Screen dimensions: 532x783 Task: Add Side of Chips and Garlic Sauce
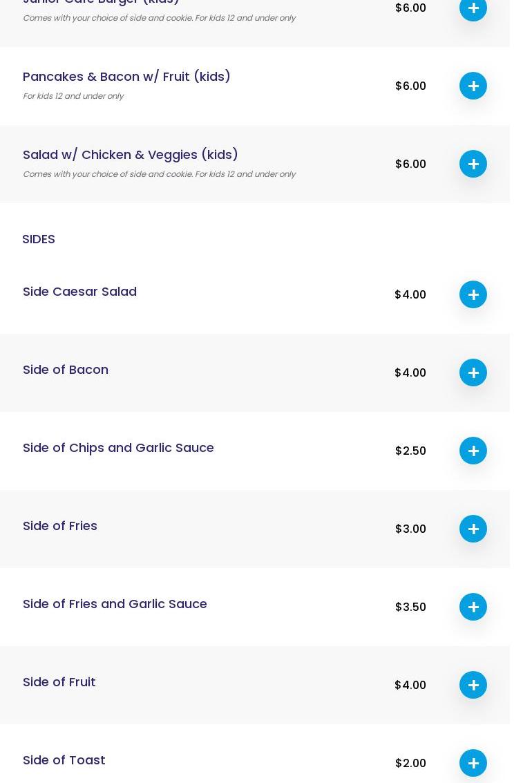coord(473,451)
